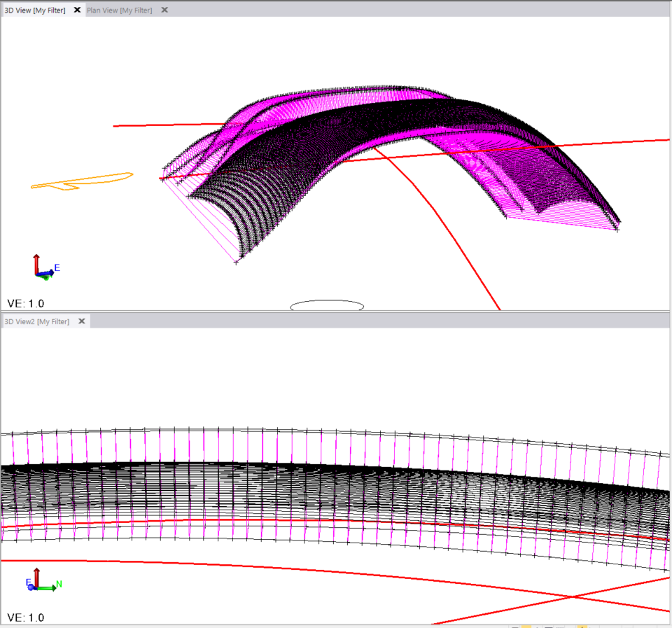Switch to the Plan View [My Filter] tab
The width and height of the screenshot is (672, 628).
pyautogui.click(x=119, y=10)
